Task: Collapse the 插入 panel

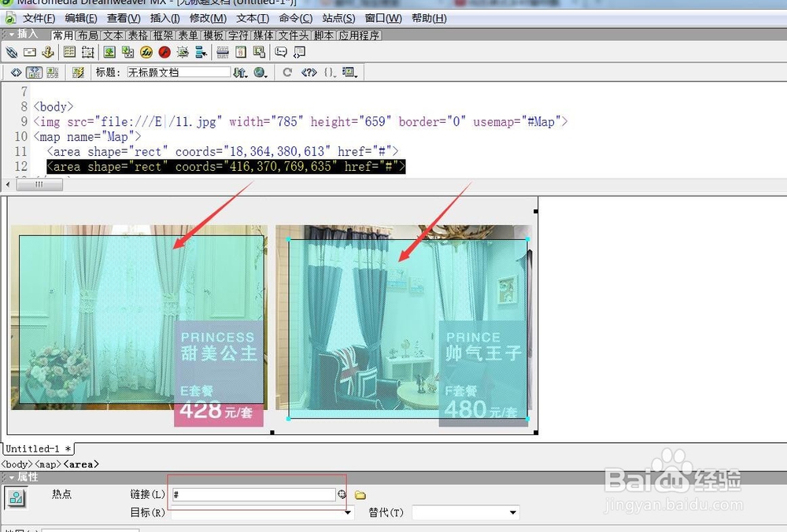Action: [12, 35]
